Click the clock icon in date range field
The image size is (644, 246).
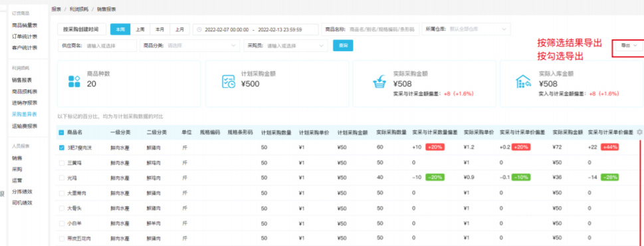[x=199, y=29]
